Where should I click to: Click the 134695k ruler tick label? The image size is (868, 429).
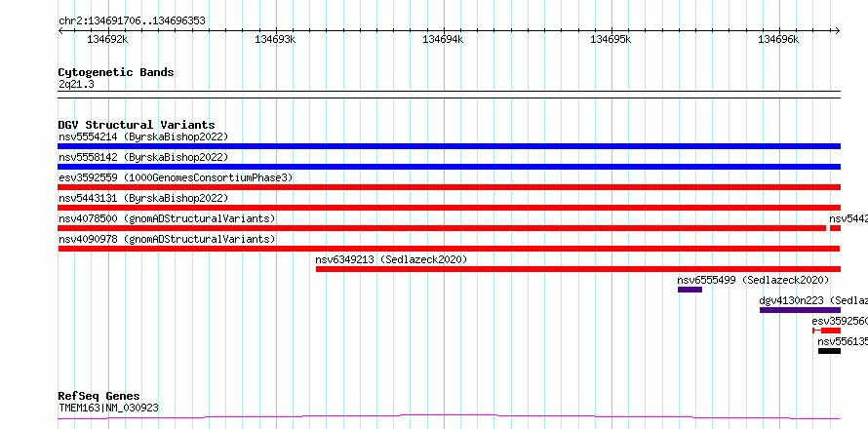(x=611, y=40)
